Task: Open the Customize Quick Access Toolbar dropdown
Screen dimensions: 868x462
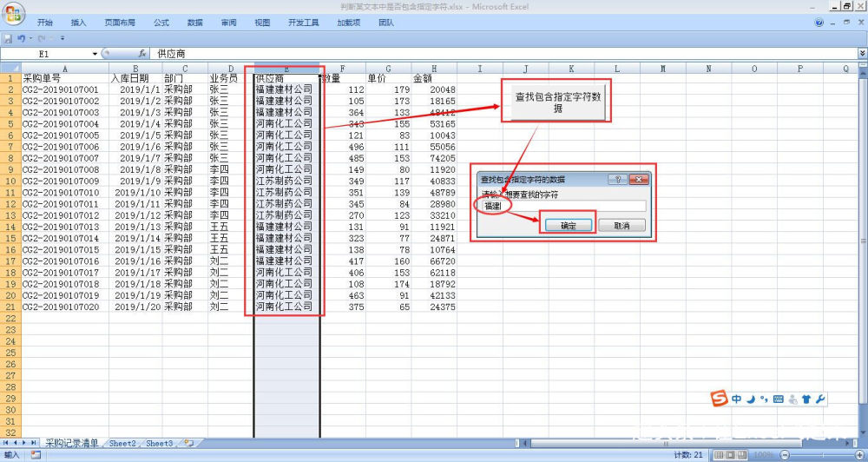Action: 62,38
